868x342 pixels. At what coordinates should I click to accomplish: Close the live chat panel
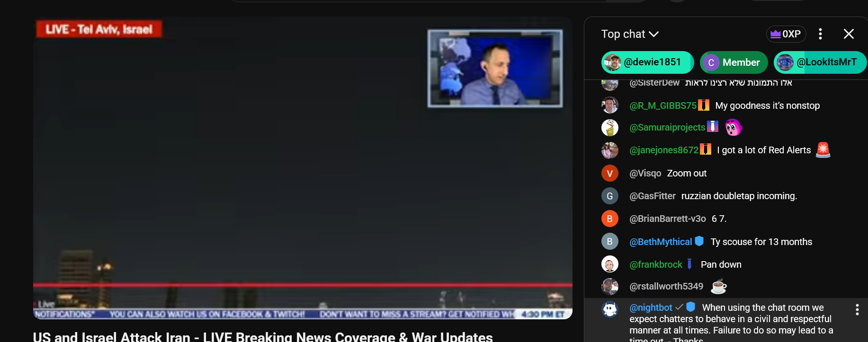point(849,34)
